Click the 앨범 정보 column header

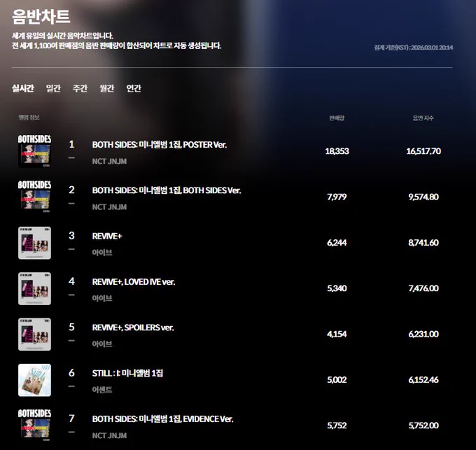click(x=29, y=118)
